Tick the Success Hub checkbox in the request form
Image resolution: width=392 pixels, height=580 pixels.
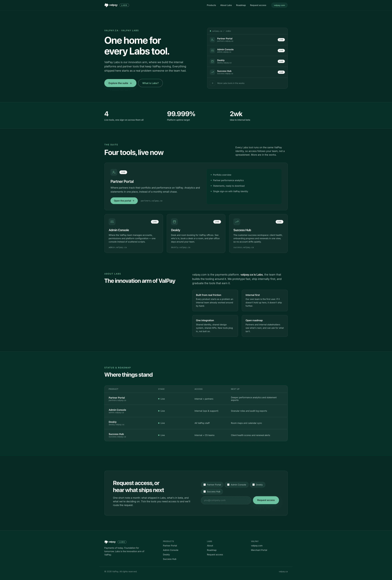(205, 492)
